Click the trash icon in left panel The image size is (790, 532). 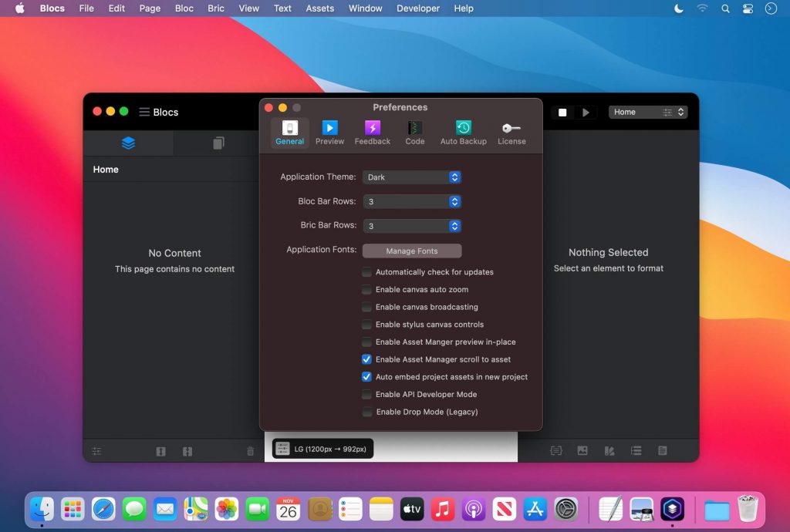[x=250, y=452]
